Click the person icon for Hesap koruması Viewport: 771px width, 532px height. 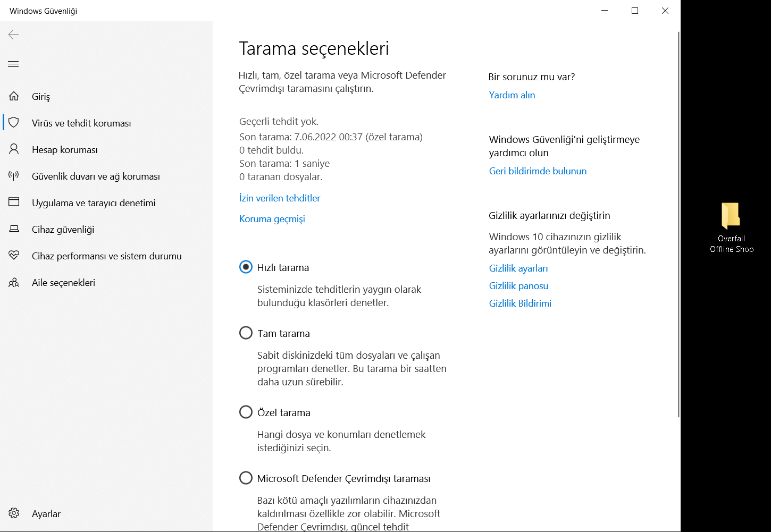coord(14,149)
